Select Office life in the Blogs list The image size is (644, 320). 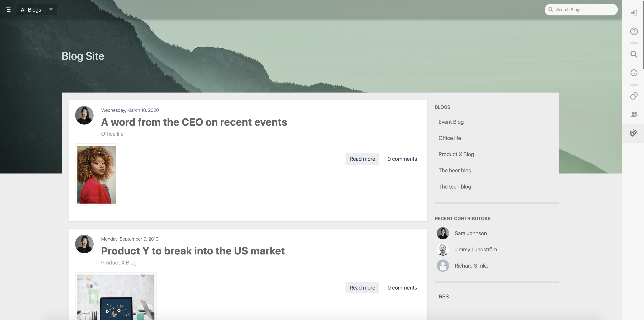tap(449, 138)
